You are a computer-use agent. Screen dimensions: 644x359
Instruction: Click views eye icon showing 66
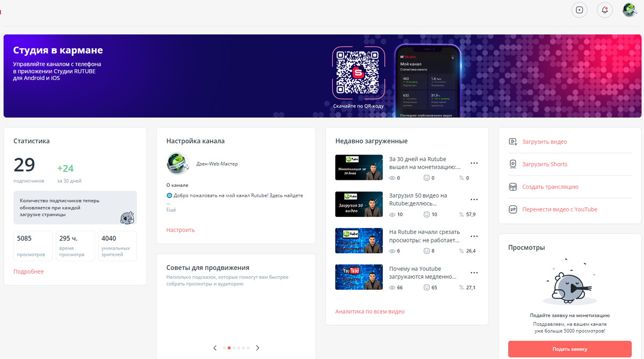pyautogui.click(x=392, y=288)
